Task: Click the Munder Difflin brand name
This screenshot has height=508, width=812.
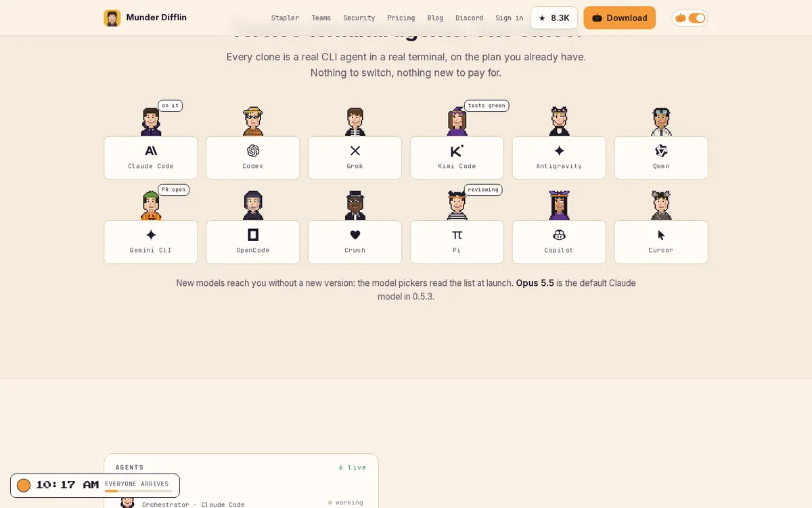Action: [x=156, y=18]
